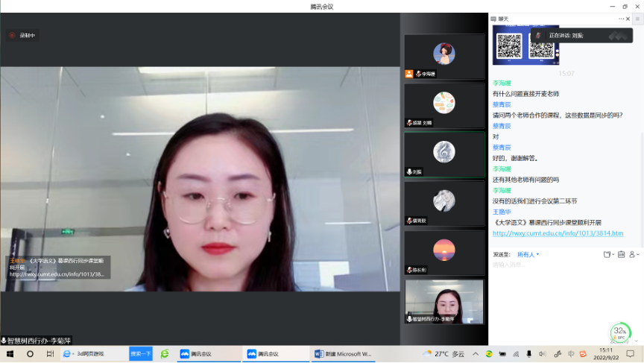Screen dimensions: 644x363
Task: Switch to 新建 Microsoft Word taskbar item
Action: pyautogui.click(x=343, y=353)
